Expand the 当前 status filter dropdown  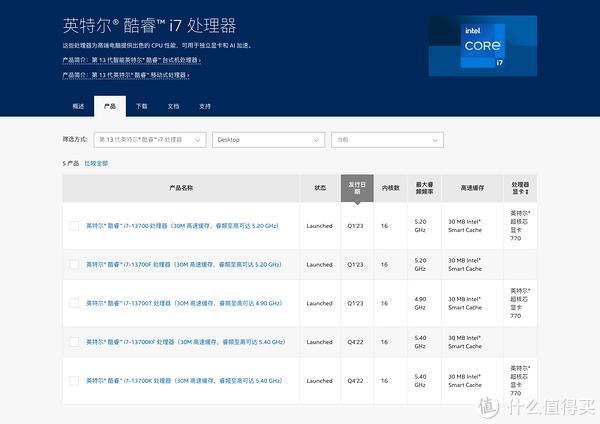[387, 140]
